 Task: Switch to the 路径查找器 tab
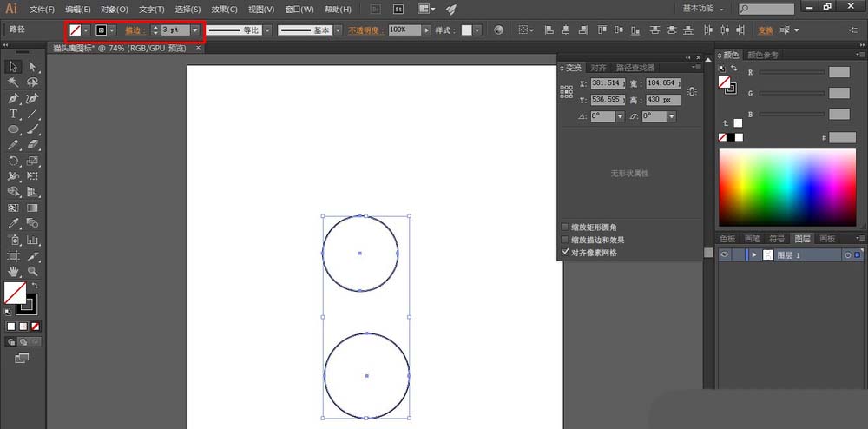pyautogui.click(x=635, y=68)
